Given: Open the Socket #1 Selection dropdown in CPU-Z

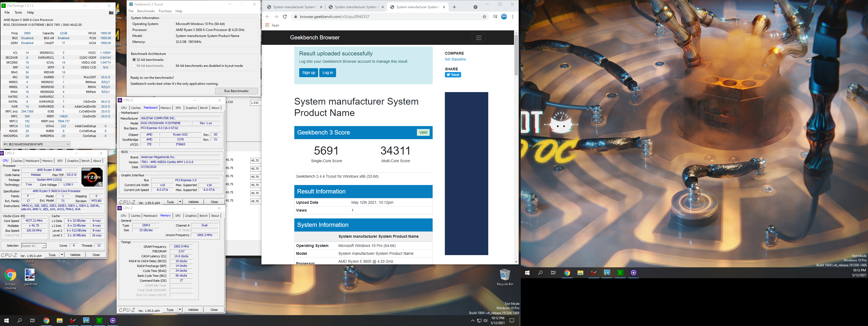Looking at the screenshot, I should pyautogui.click(x=34, y=246).
